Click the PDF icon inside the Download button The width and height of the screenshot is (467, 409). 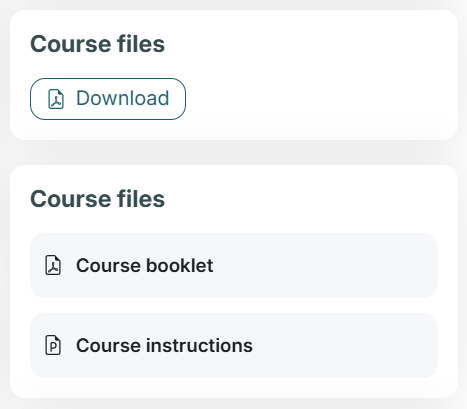point(56,99)
